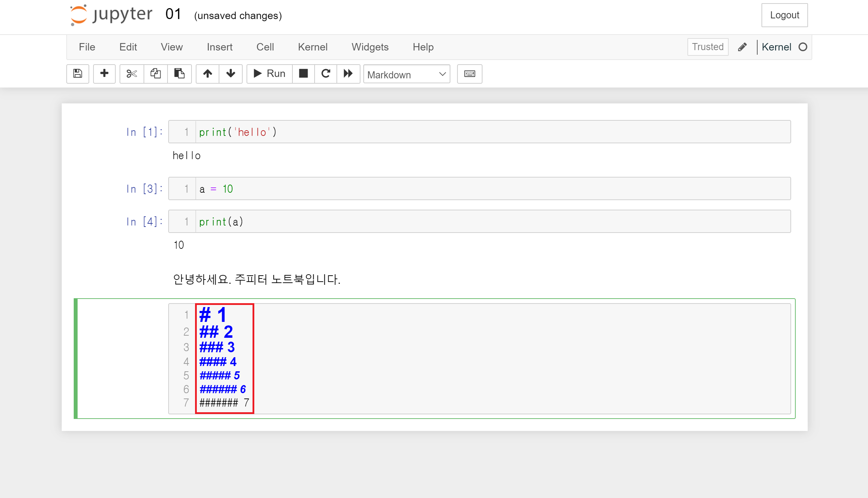The height and width of the screenshot is (498, 868).
Task: Open the Markdown cell type dropdown
Action: [x=406, y=74]
